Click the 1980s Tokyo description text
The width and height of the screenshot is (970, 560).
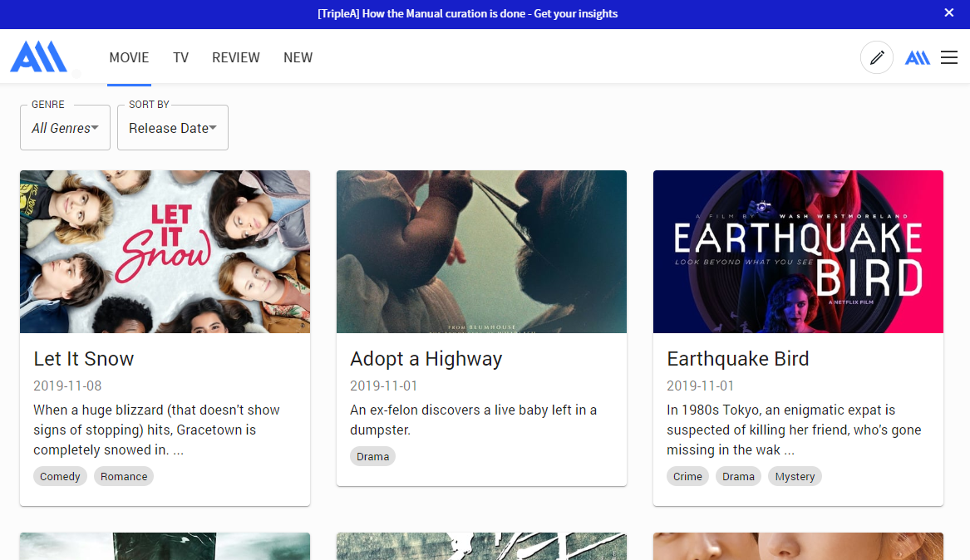point(794,430)
